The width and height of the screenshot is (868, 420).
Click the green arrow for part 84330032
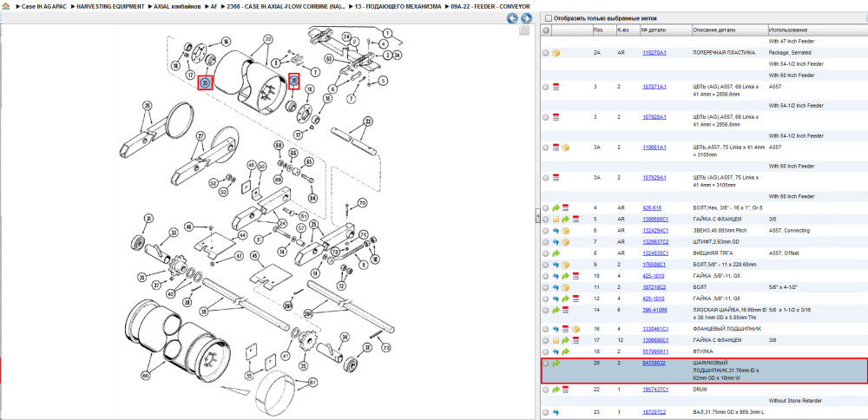556,363
